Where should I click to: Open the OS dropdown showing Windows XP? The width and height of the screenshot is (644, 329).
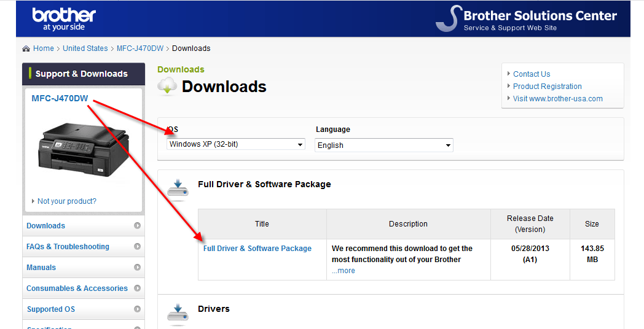[x=236, y=144]
